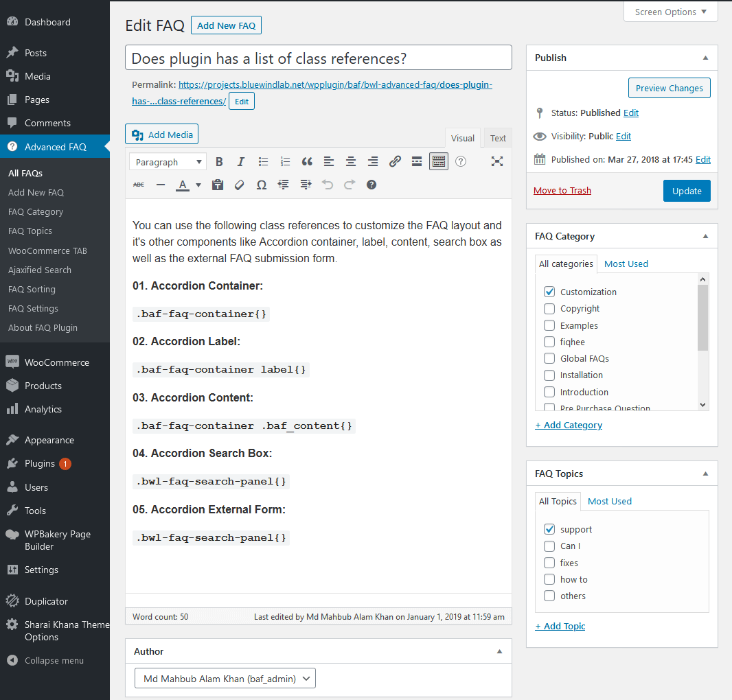Viewport: 732px width, 700px height.
Task: Decrease paragraph indent
Action: pyautogui.click(x=284, y=185)
